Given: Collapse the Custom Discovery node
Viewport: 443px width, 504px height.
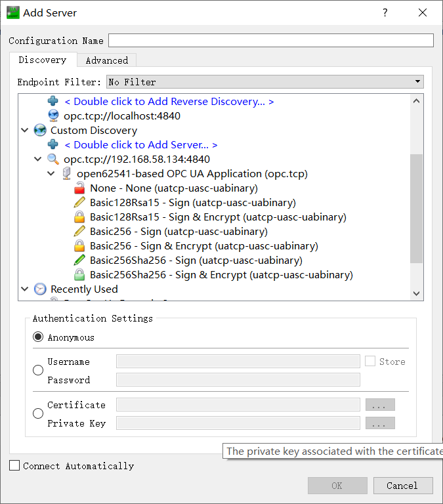Looking at the screenshot, I should coord(25,130).
